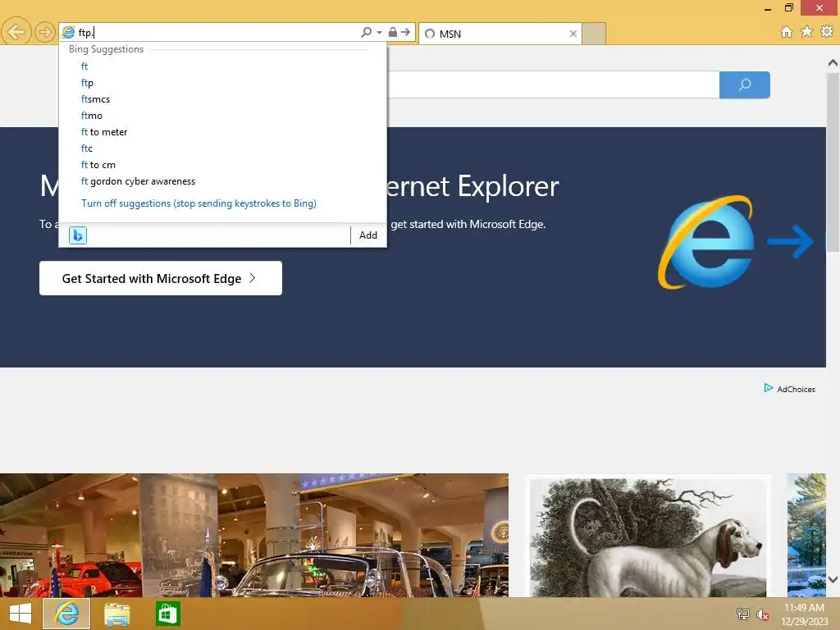Minimize the Internet Explorer window
Image resolution: width=840 pixels, height=630 pixels.
click(x=768, y=8)
